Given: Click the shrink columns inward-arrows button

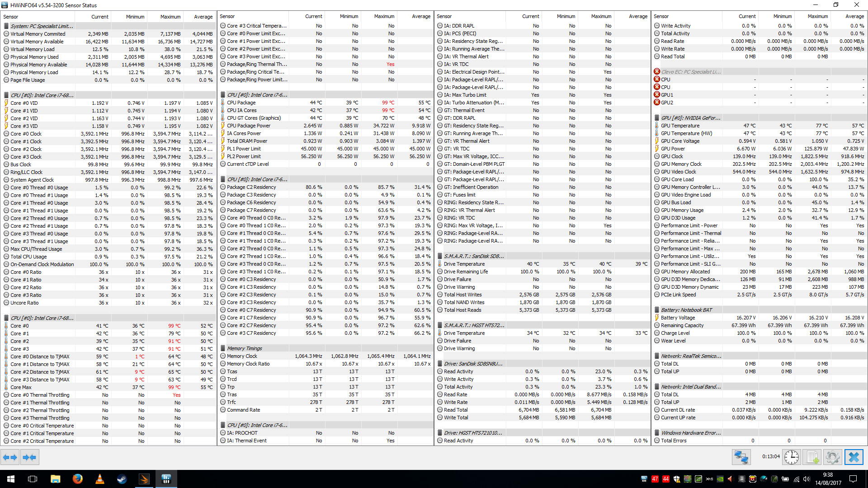Looking at the screenshot, I should click(29, 457).
